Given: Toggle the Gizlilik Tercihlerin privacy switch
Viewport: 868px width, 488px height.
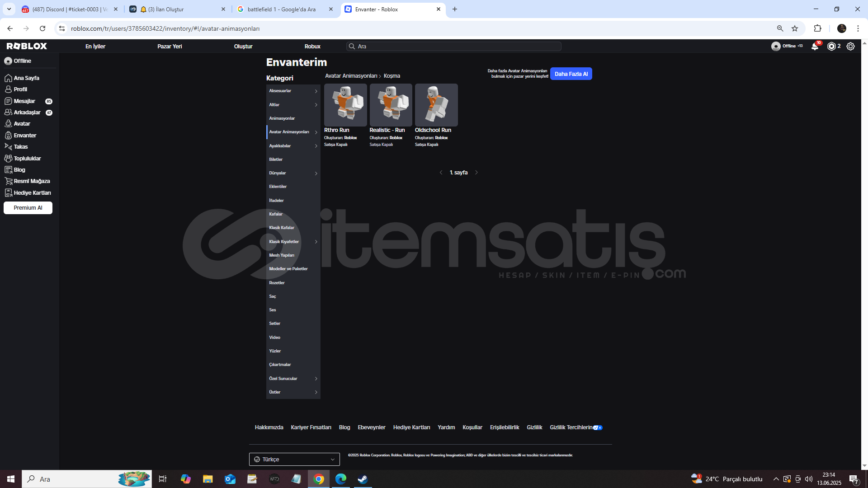Looking at the screenshot, I should coord(598,428).
